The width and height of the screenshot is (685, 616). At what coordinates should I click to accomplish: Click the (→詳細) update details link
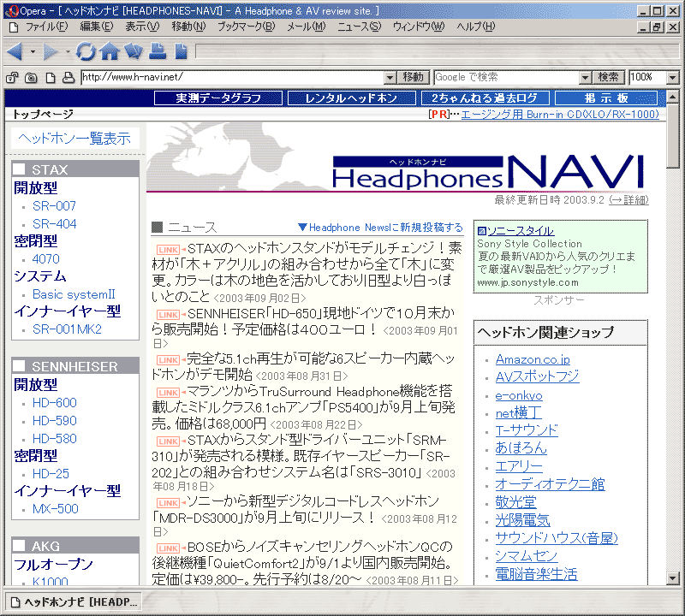(628, 200)
